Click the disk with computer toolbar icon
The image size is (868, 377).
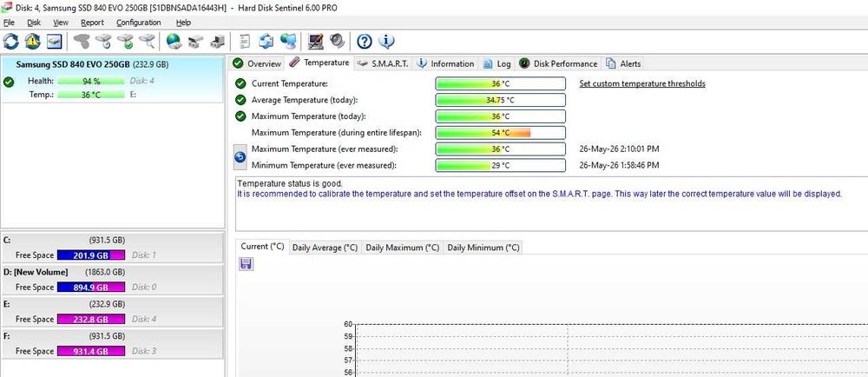pyautogui.click(x=218, y=41)
